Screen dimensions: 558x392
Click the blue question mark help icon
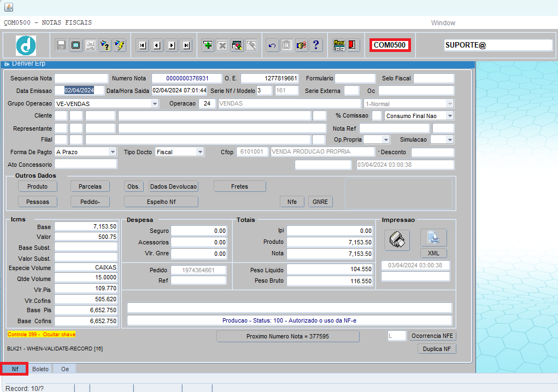[x=315, y=45]
